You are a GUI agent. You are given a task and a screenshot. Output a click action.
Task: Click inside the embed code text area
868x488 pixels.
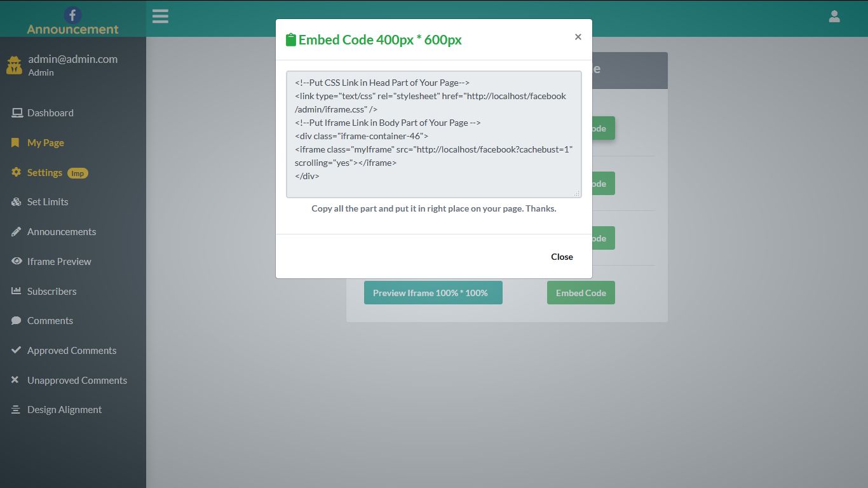click(434, 133)
